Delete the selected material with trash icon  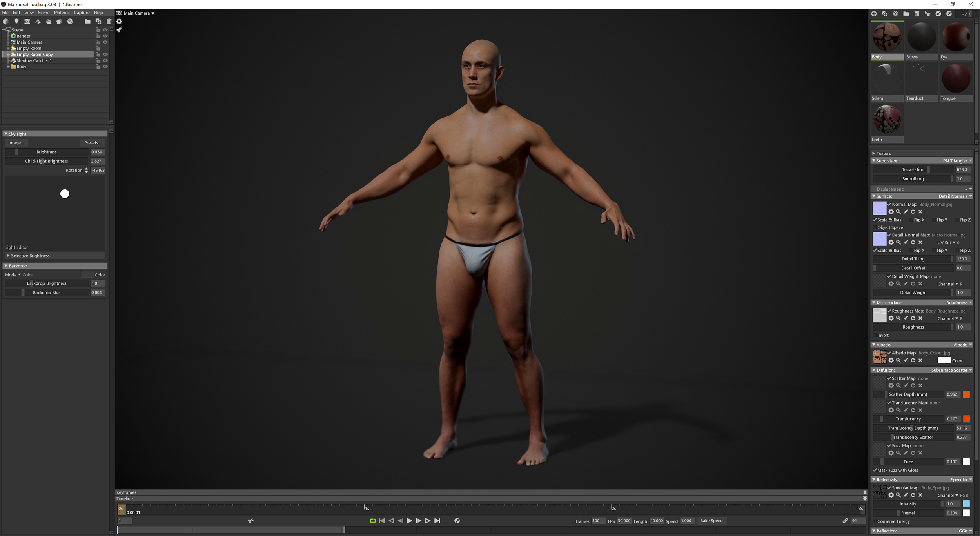[x=916, y=14]
